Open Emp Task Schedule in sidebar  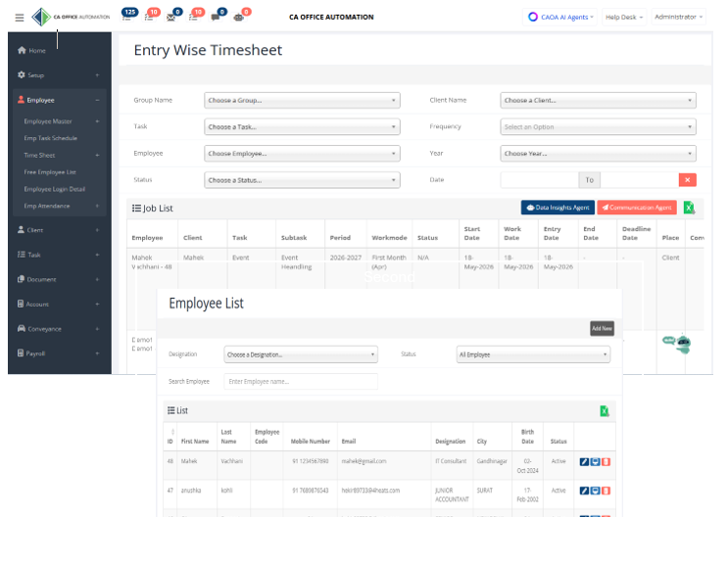pos(51,138)
